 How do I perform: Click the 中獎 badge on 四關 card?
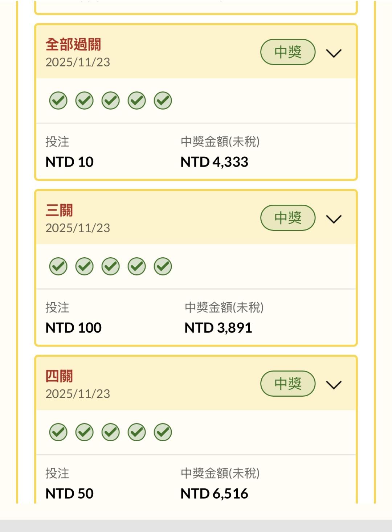click(288, 384)
